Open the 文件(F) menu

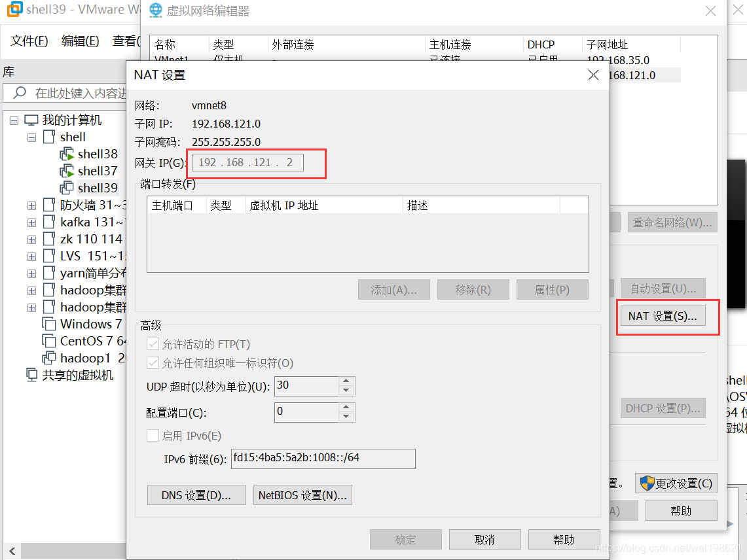29,41
